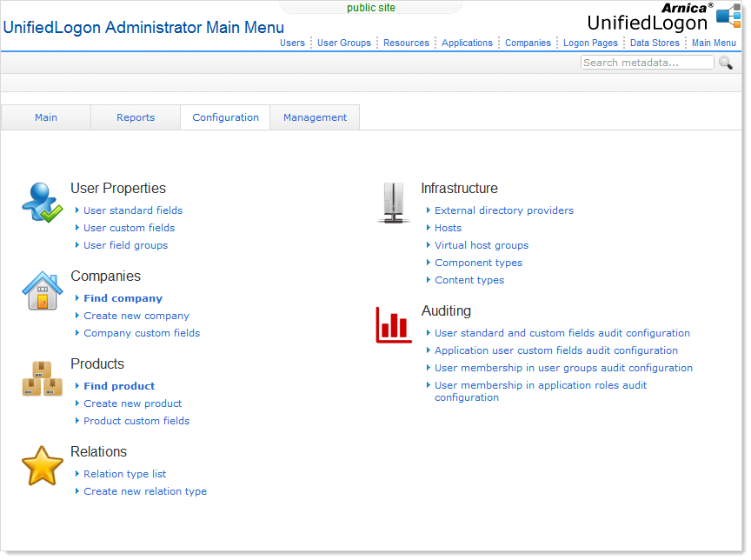Click the Relations star icon
This screenshot has height=560, width=751.
pyautogui.click(x=42, y=467)
